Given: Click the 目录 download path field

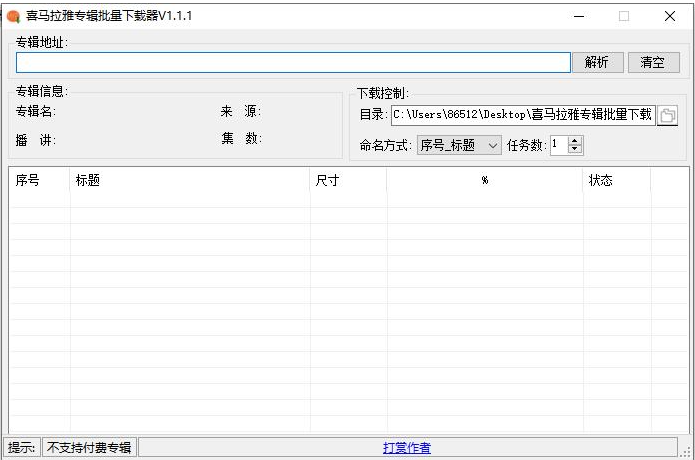Looking at the screenshot, I should (522, 115).
